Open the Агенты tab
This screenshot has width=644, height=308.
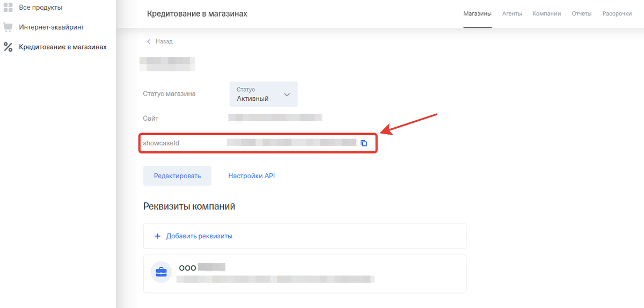[x=512, y=13]
